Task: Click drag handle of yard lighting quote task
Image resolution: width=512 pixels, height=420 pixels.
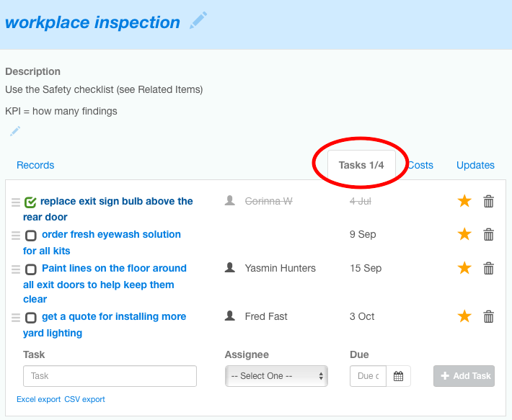Action: pyautogui.click(x=16, y=318)
